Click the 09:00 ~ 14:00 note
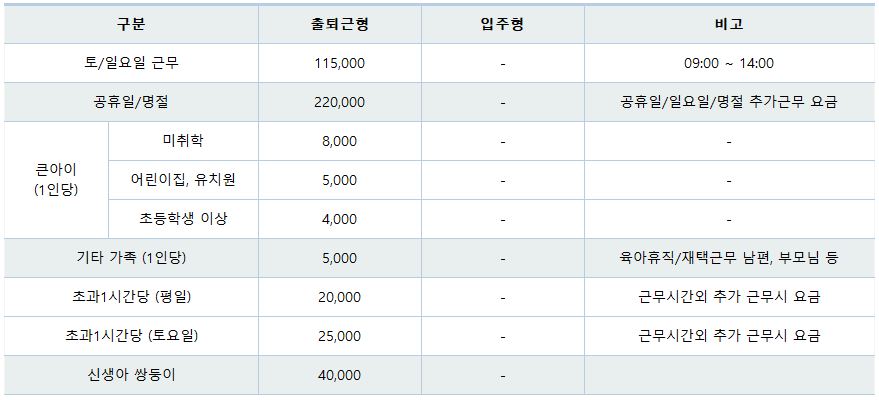This screenshot has height=400, width=879. click(x=729, y=63)
